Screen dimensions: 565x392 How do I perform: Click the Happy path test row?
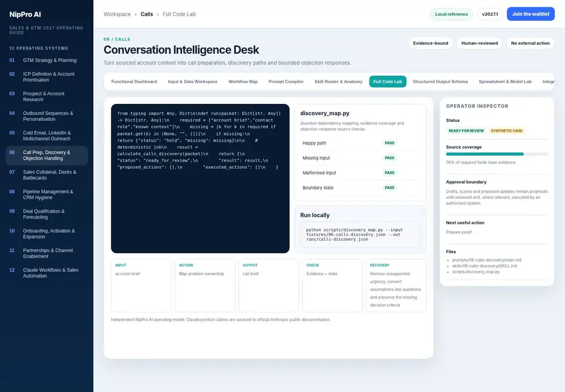[x=360, y=143]
